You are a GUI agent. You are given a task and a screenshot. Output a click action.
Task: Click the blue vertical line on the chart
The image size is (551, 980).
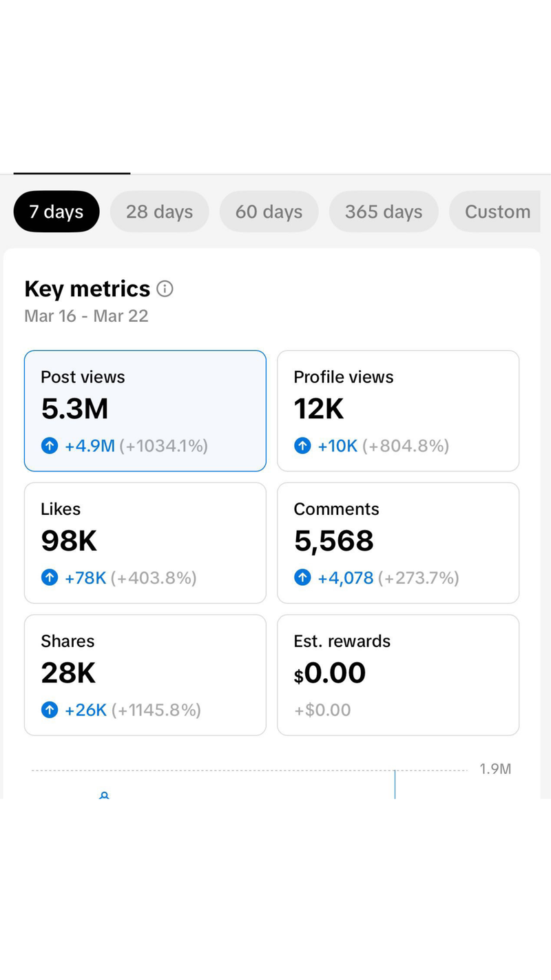[395, 785]
